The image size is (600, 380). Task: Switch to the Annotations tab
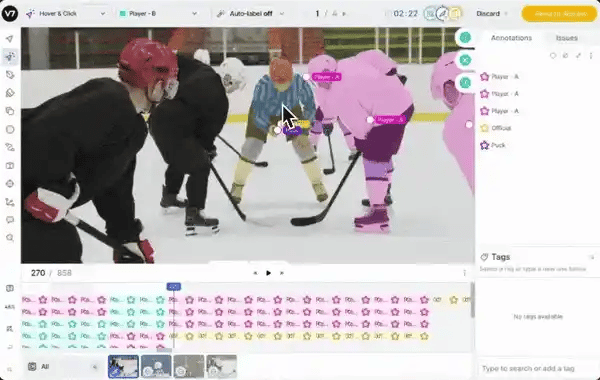tap(511, 38)
